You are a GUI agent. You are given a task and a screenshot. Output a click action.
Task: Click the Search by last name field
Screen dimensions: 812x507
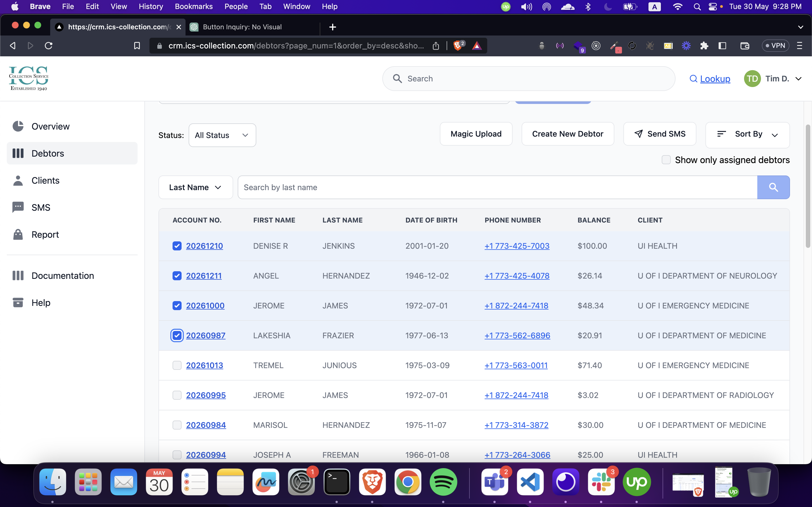tap(497, 187)
